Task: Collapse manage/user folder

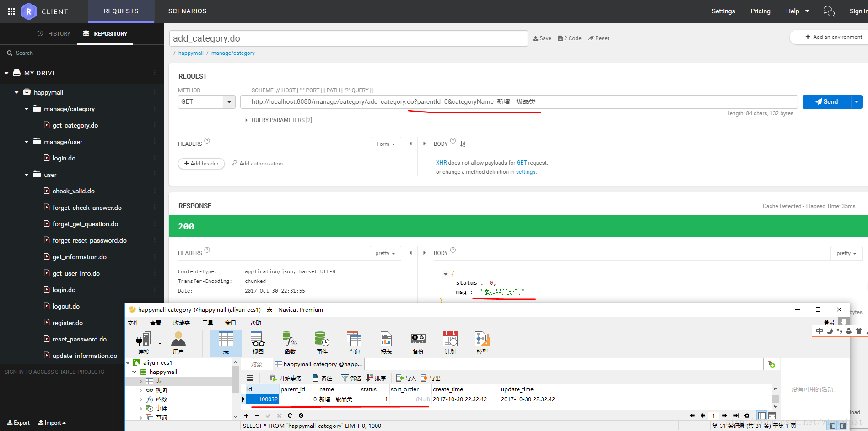Action: (x=27, y=142)
